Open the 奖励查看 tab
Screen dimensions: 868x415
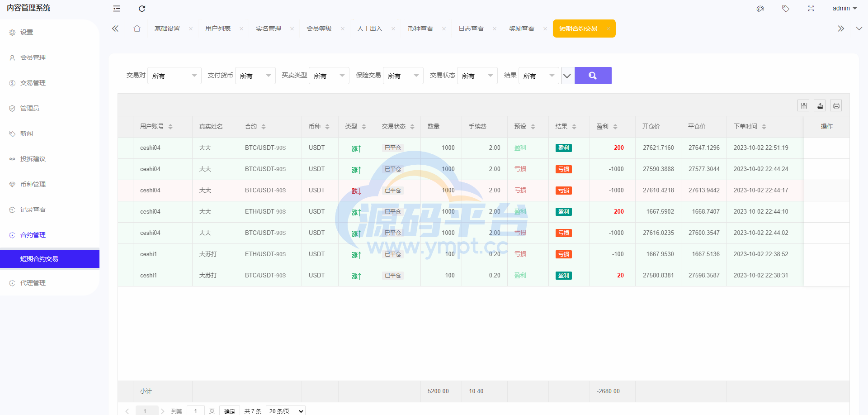pos(522,29)
